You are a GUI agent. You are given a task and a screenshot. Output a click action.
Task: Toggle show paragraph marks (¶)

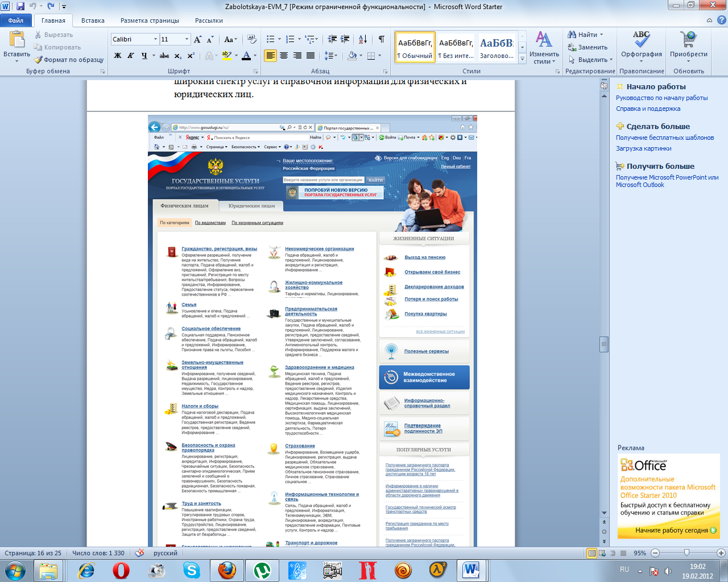click(382, 39)
